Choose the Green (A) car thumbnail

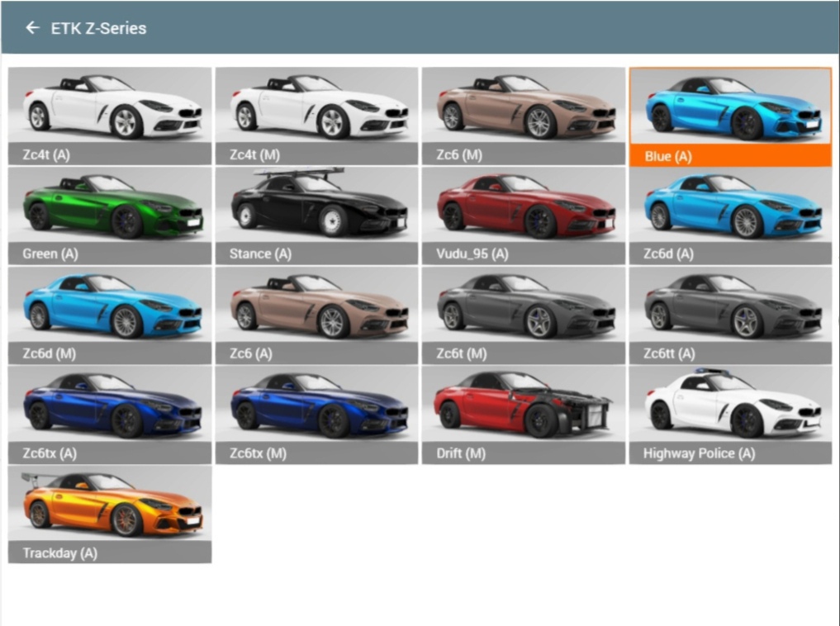coord(110,207)
